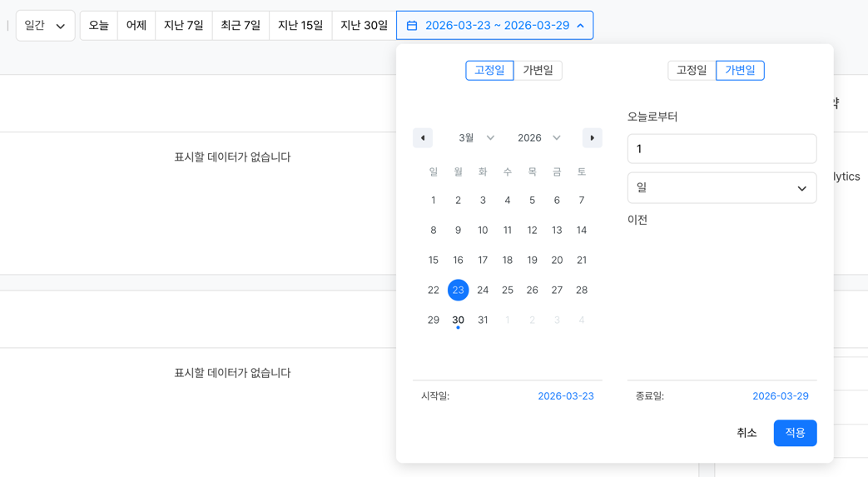Image resolution: width=868 pixels, height=477 pixels.
Task: Switch end date to 고정일 mode
Action: click(x=692, y=71)
